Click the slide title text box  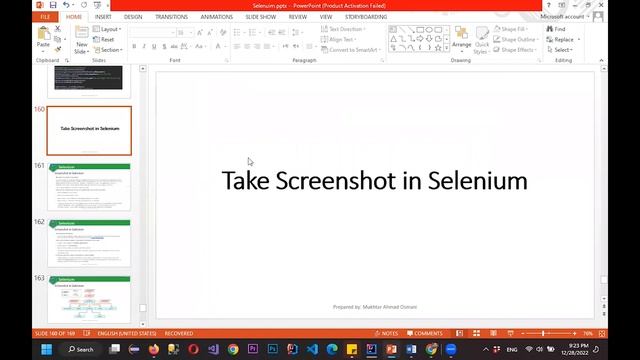pyautogui.click(x=375, y=180)
